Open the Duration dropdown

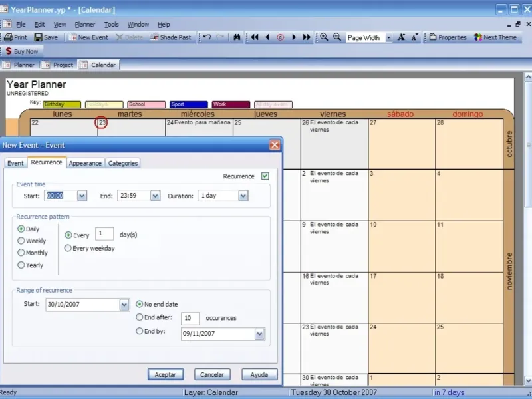click(x=243, y=196)
